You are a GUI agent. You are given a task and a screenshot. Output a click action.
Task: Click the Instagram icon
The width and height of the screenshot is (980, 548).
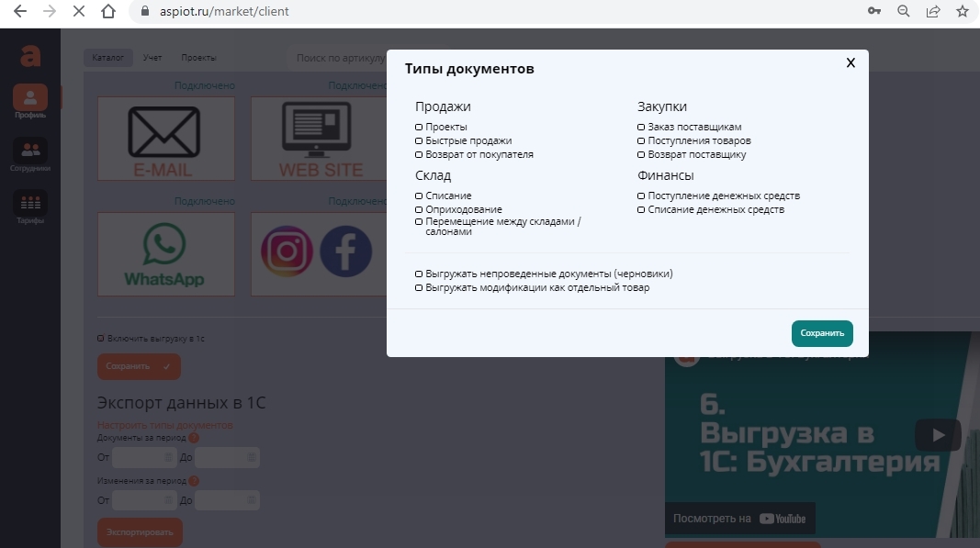287,252
